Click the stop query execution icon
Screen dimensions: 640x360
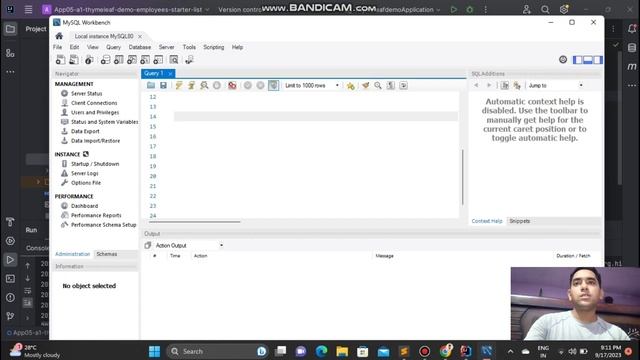pyautogui.click(x=217, y=85)
